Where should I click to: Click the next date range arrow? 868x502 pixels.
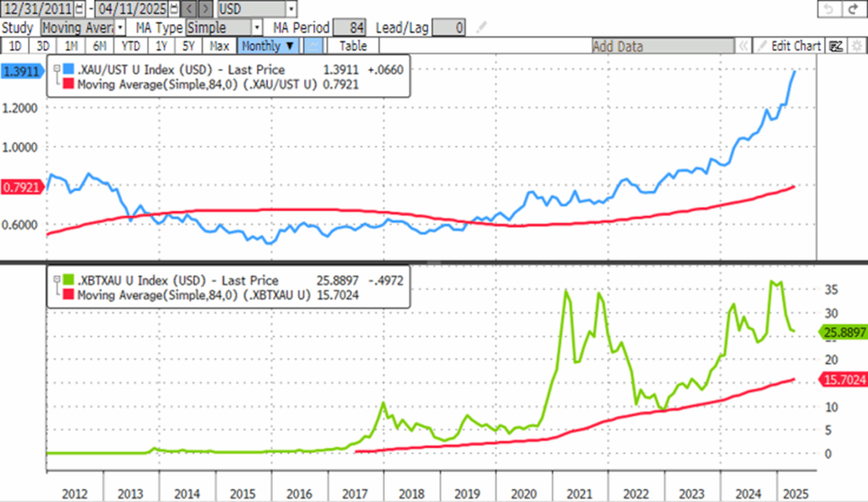[205, 9]
